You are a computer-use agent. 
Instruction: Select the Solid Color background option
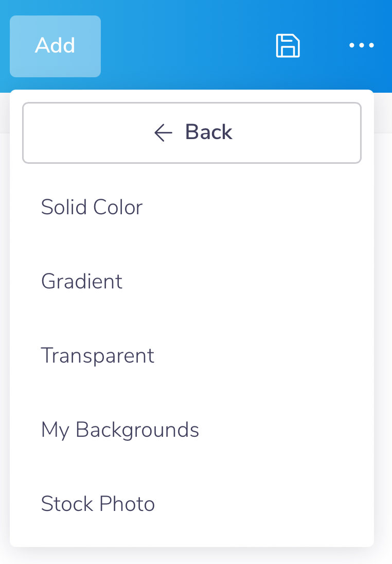(192, 207)
